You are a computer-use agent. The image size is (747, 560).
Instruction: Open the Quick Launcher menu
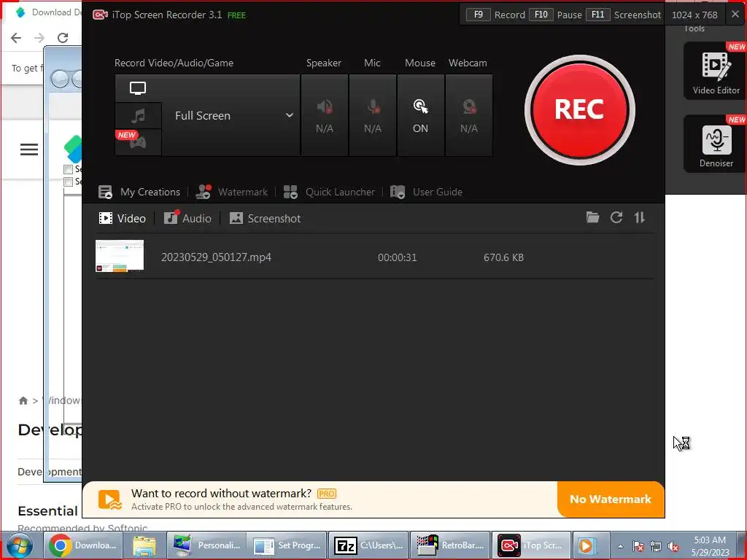coord(329,192)
